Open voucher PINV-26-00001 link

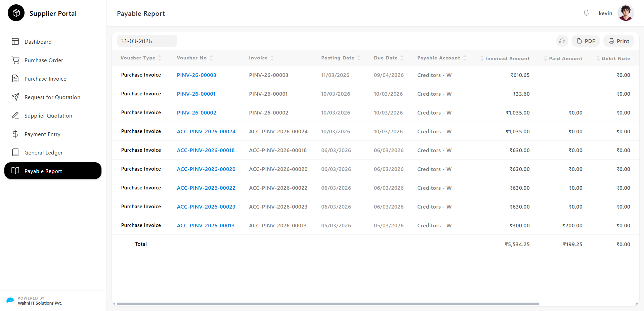[196, 94]
